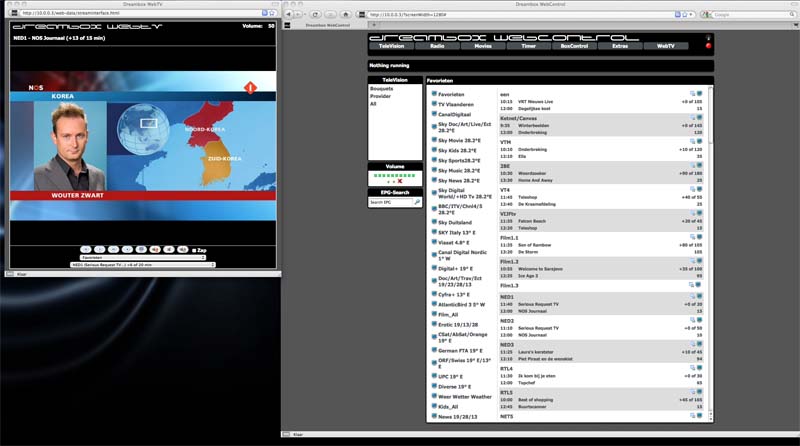The height and width of the screenshot is (446, 800).
Task: Click the reload button in WebControl browser
Action: coord(315,14)
